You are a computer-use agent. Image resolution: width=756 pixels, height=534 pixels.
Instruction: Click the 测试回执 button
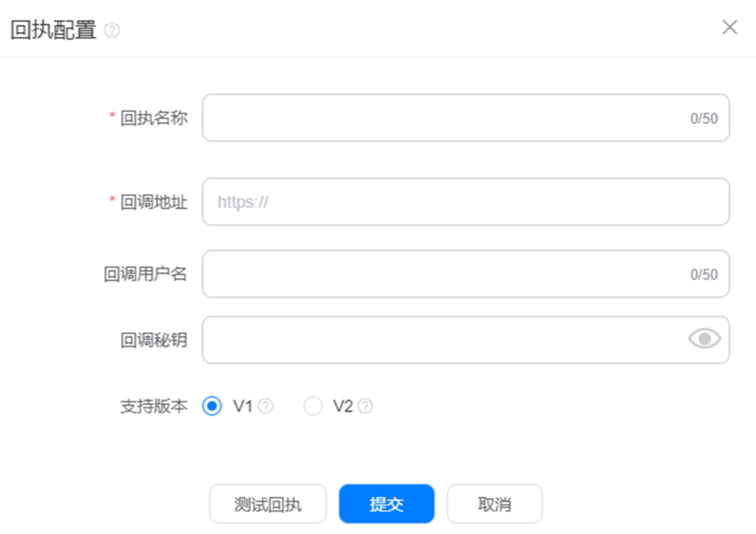(268, 504)
